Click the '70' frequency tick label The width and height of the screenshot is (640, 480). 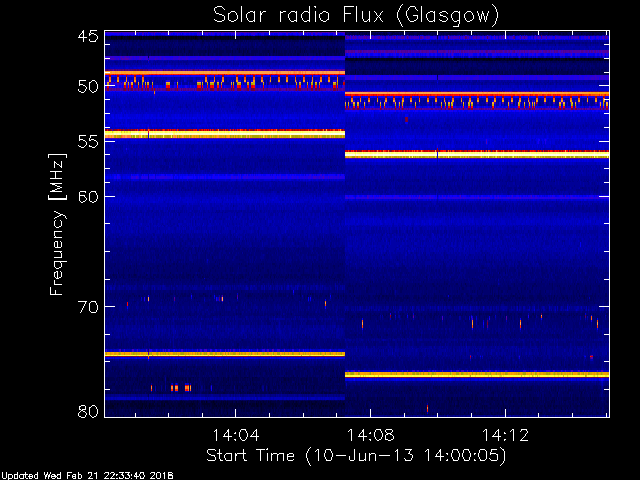click(x=88, y=307)
